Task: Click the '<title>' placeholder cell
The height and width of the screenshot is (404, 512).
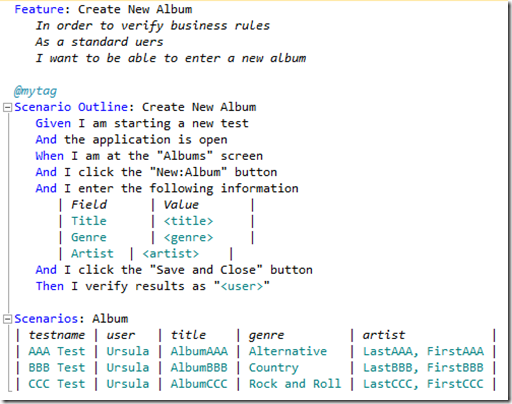Action: tap(188, 221)
